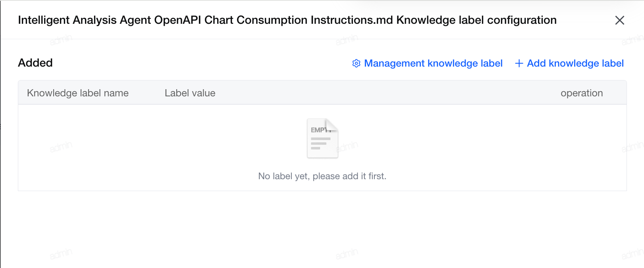
Task: Click the Knowledge label name column header
Action: tap(78, 93)
